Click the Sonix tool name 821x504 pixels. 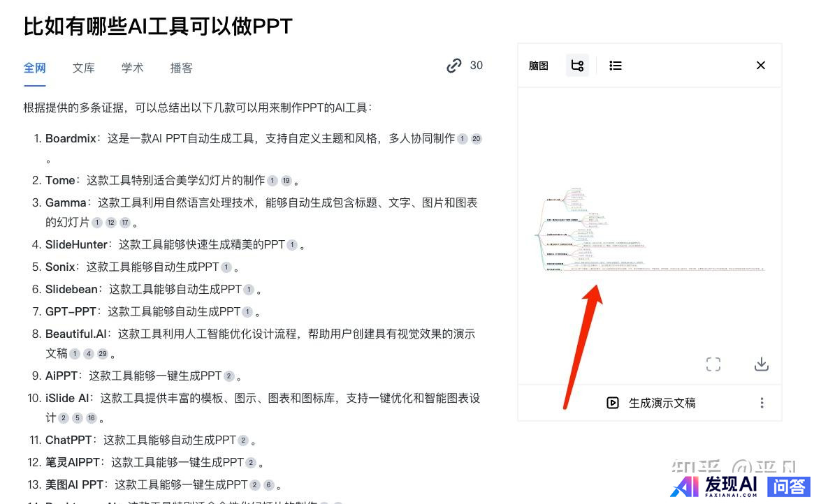click(x=60, y=267)
